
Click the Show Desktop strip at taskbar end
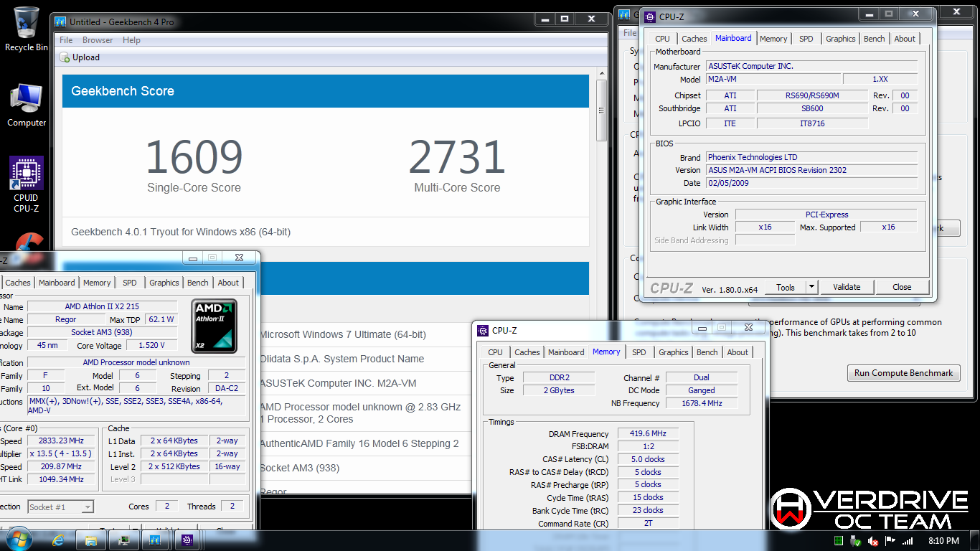(x=975, y=541)
